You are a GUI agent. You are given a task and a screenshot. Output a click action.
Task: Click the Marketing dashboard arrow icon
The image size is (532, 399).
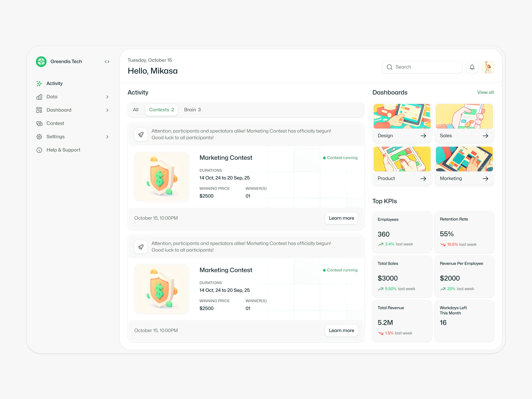[485, 178]
